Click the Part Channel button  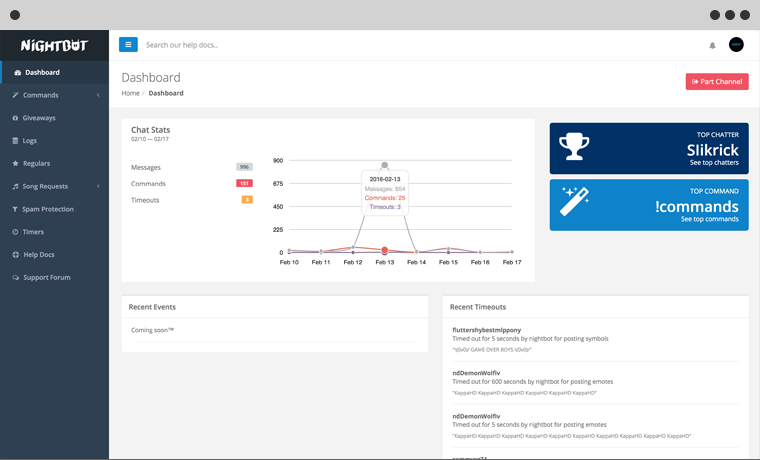(x=717, y=81)
